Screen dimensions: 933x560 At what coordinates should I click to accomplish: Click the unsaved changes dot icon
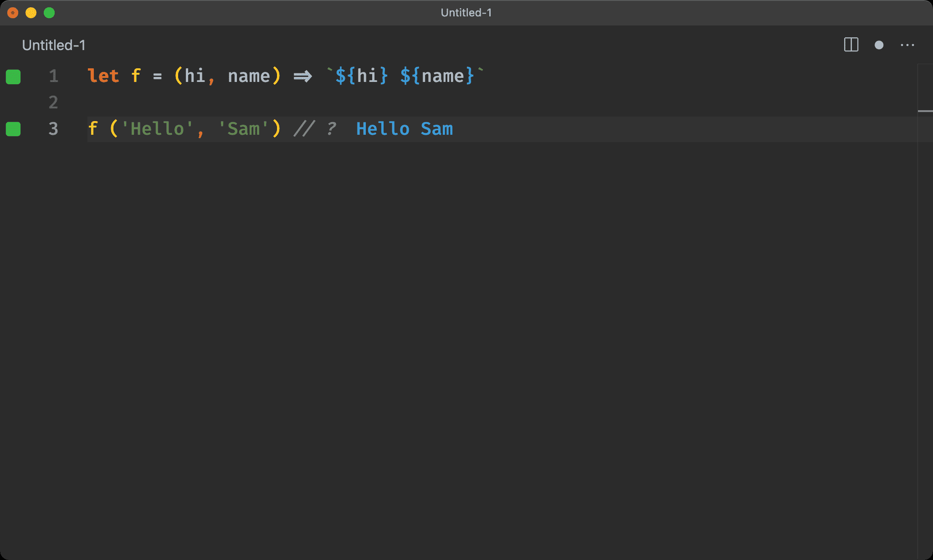click(x=879, y=45)
